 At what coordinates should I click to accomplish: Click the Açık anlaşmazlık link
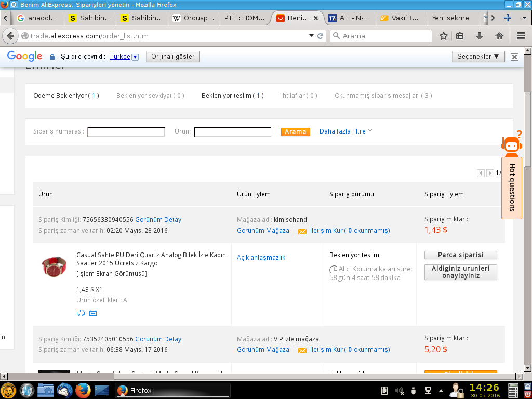click(x=261, y=258)
